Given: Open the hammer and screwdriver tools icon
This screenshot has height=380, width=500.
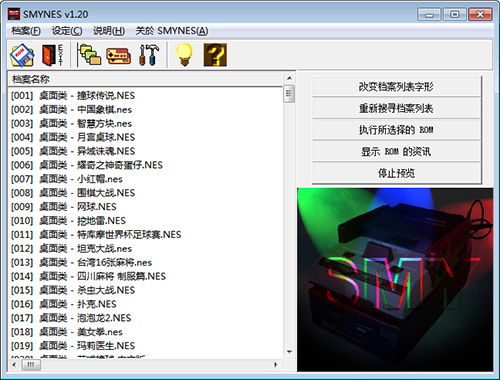Looking at the screenshot, I should tap(149, 55).
